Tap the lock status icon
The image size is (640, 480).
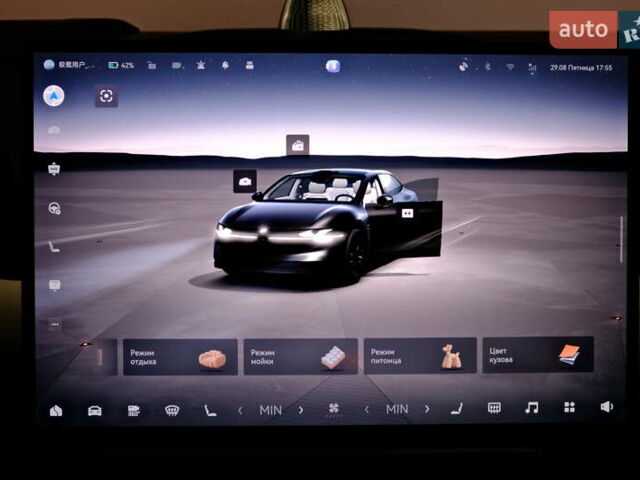[x=152, y=65]
